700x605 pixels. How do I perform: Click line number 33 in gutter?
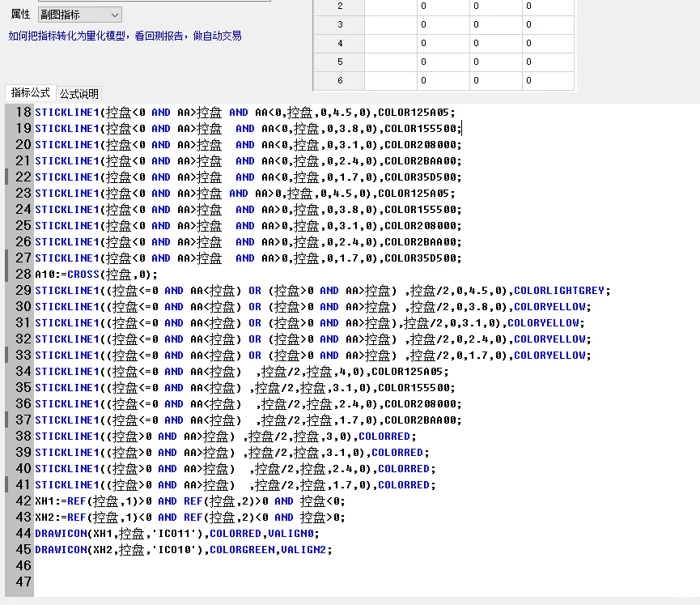23,356
